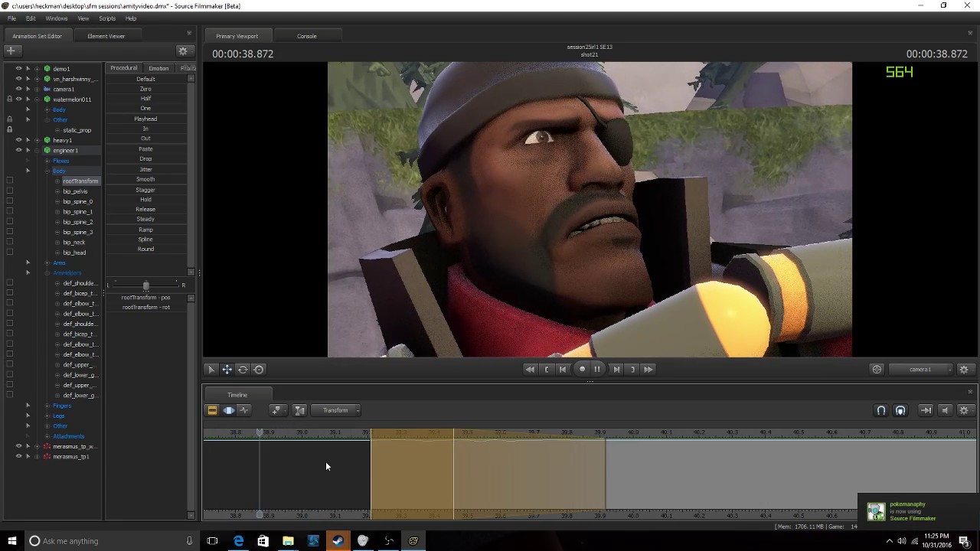This screenshot has width=980, height=551.
Task: Open viewport settings gear
Action: point(964,370)
